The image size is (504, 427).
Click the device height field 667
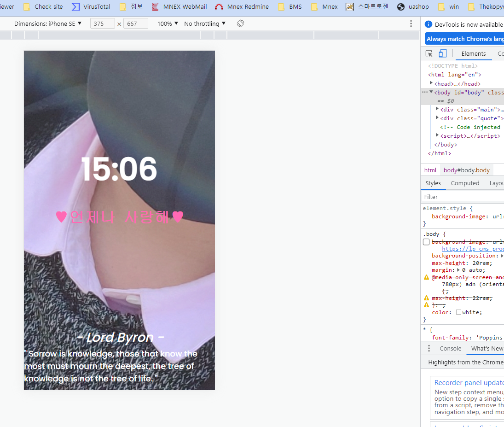click(136, 23)
